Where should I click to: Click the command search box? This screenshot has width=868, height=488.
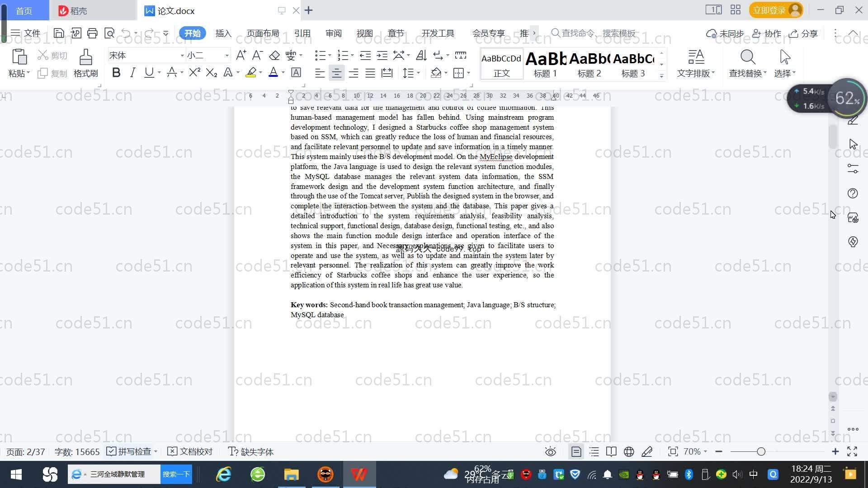pyautogui.click(x=594, y=33)
